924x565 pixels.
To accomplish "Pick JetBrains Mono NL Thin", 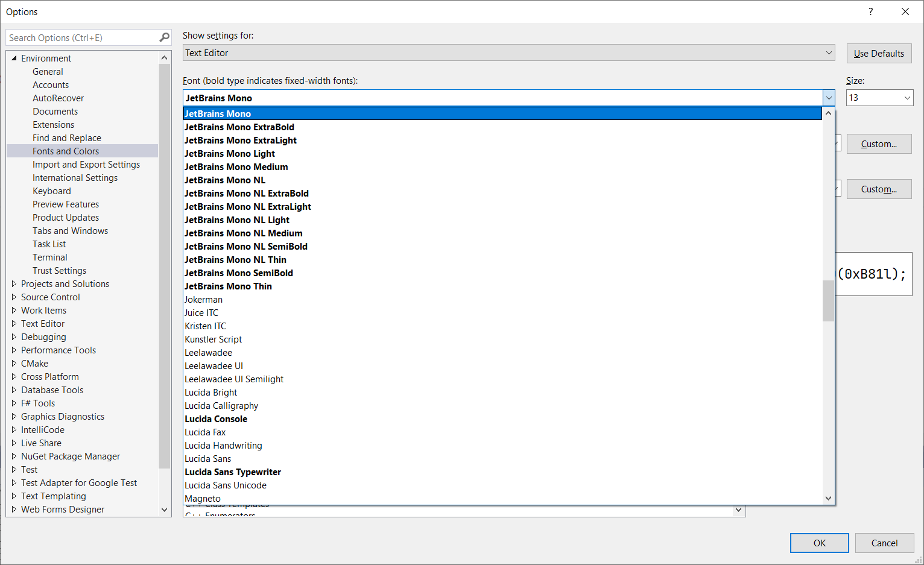I will point(502,259).
